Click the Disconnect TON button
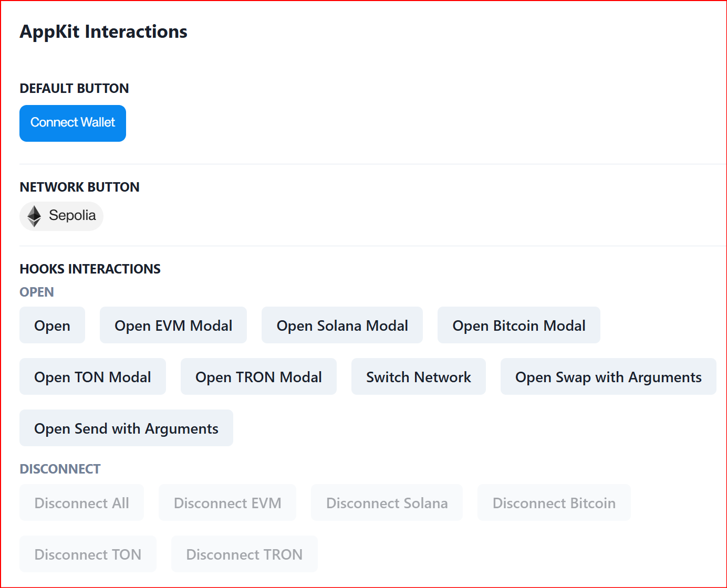This screenshot has height=588, width=727. (x=88, y=554)
